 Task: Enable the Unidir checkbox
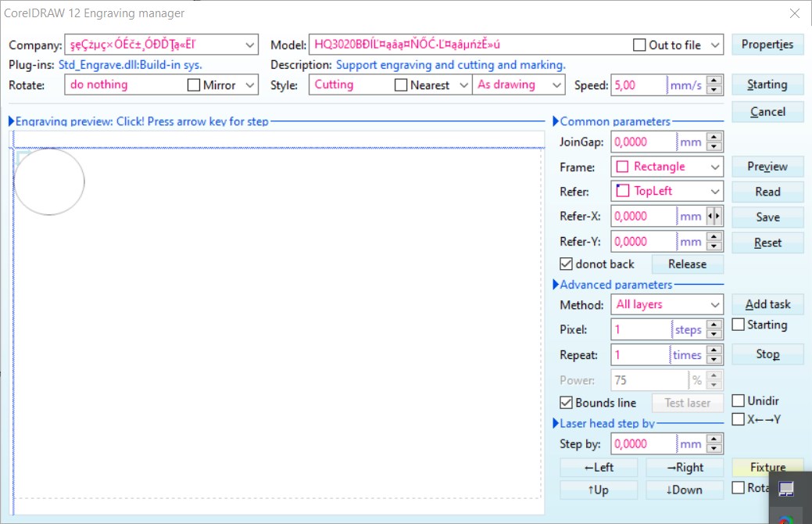738,400
